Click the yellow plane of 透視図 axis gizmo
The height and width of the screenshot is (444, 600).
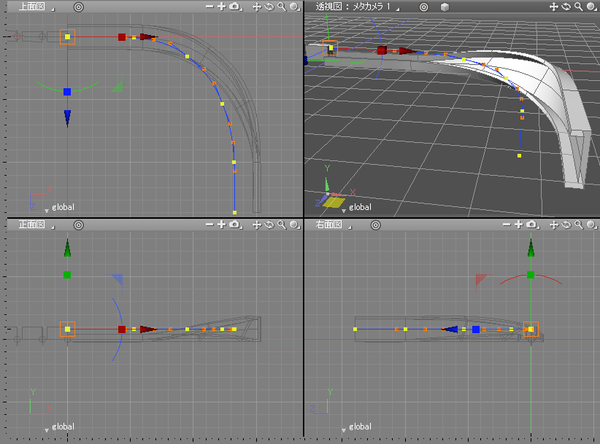334,202
